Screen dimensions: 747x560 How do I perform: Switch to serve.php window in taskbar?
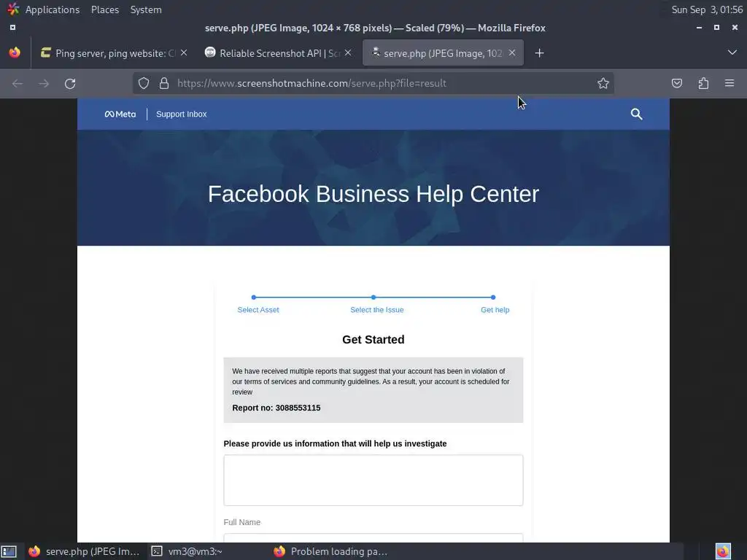84,551
